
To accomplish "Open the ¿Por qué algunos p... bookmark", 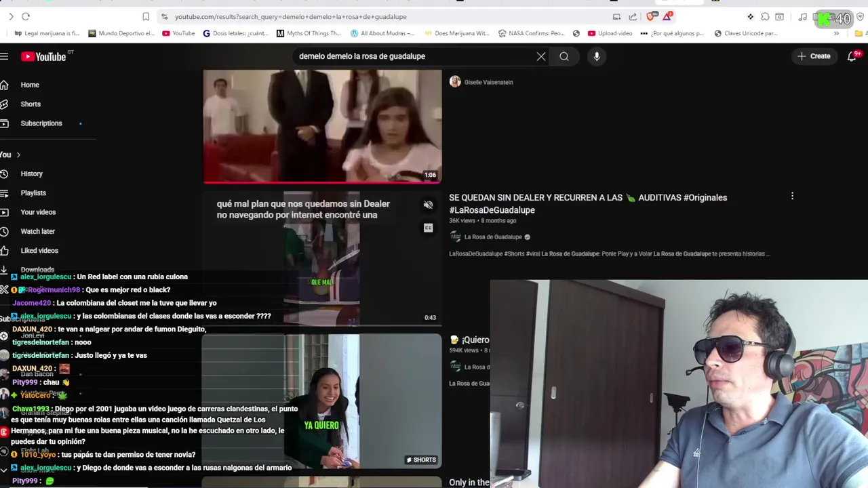I will pyautogui.click(x=672, y=33).
